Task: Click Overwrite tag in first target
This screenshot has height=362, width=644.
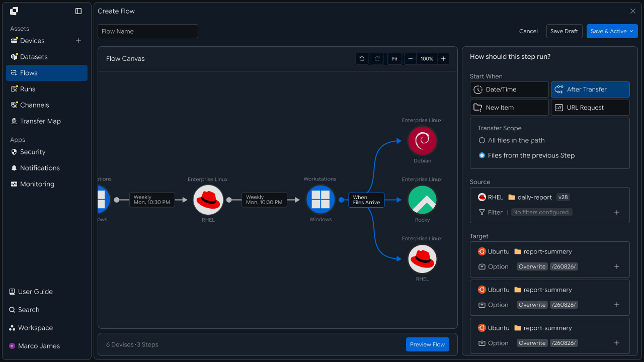Action: point(532,266)
